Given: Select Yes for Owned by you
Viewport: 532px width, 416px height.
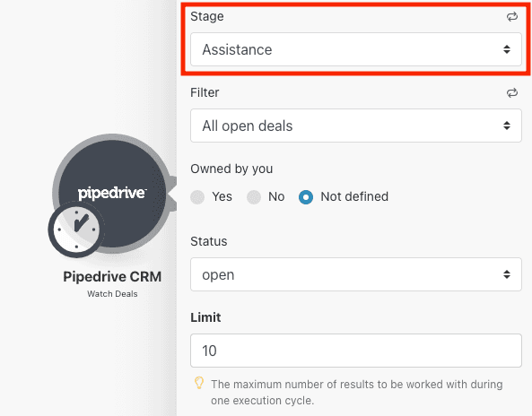Looking at the screenshot, I should [x=197, y=197].
